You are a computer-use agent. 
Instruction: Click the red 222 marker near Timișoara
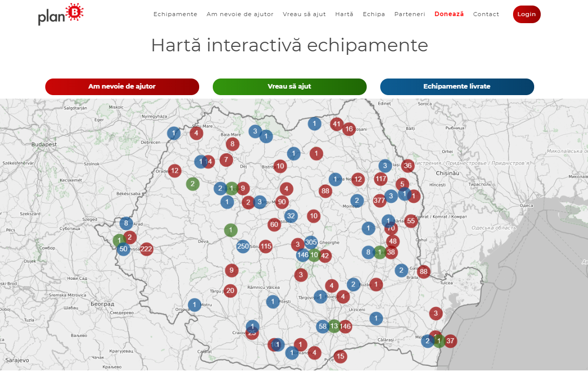point(146,249)
